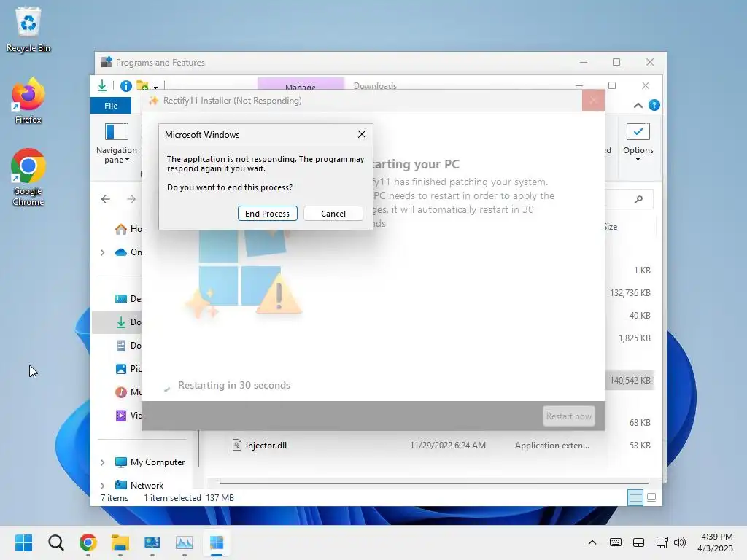Click the touch keyboard tray icon

point(616,542)
